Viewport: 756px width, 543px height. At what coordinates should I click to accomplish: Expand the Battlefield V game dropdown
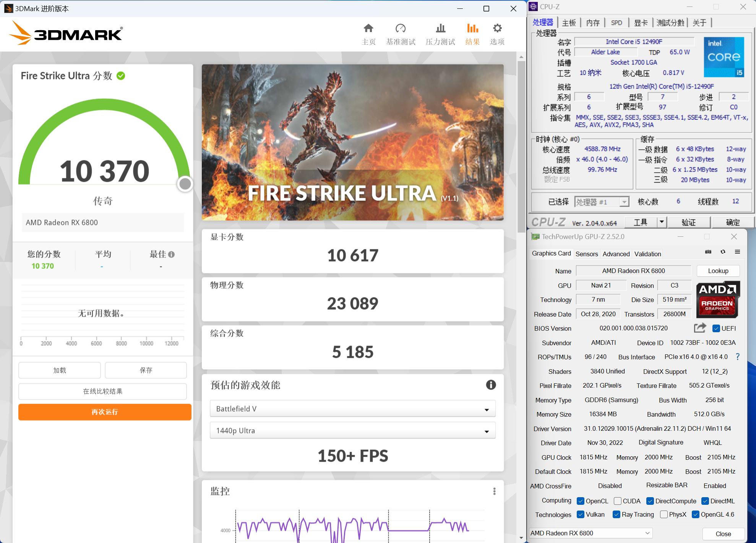352,409
